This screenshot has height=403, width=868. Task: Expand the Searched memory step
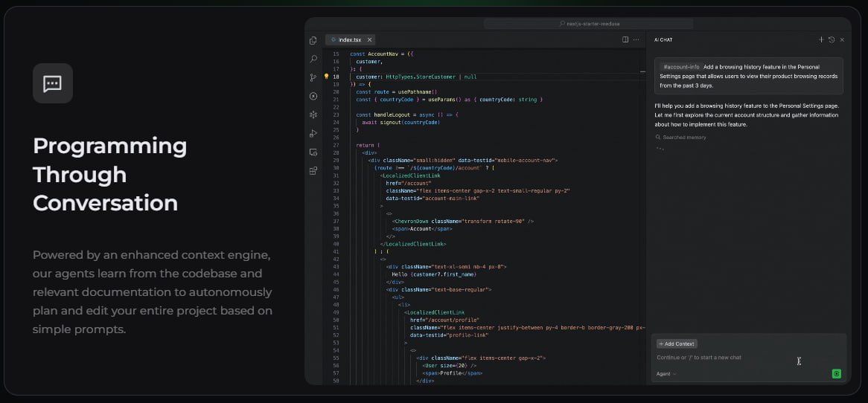pos(681,137)
